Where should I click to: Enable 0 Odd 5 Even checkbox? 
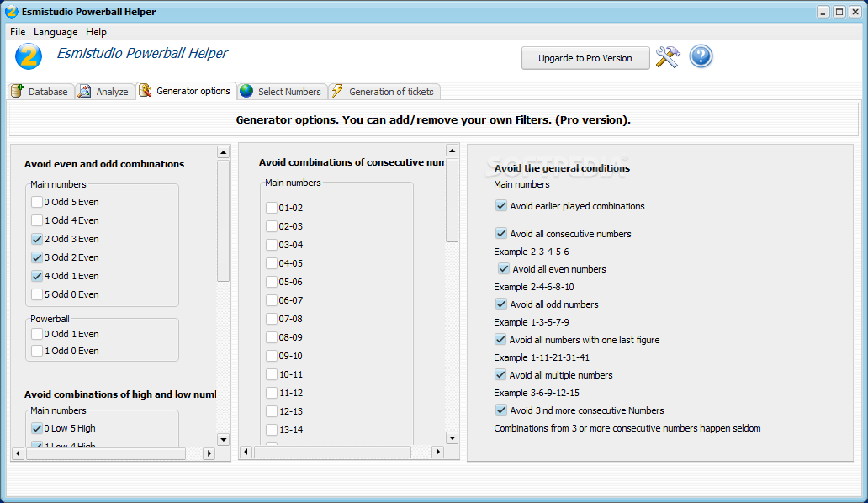click(x=37, y=202)
